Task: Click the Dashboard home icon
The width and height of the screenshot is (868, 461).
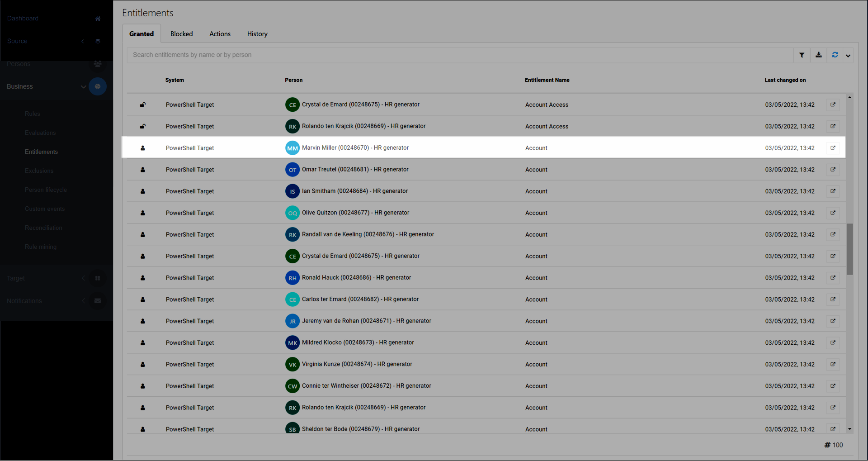Action: [98, 19]
